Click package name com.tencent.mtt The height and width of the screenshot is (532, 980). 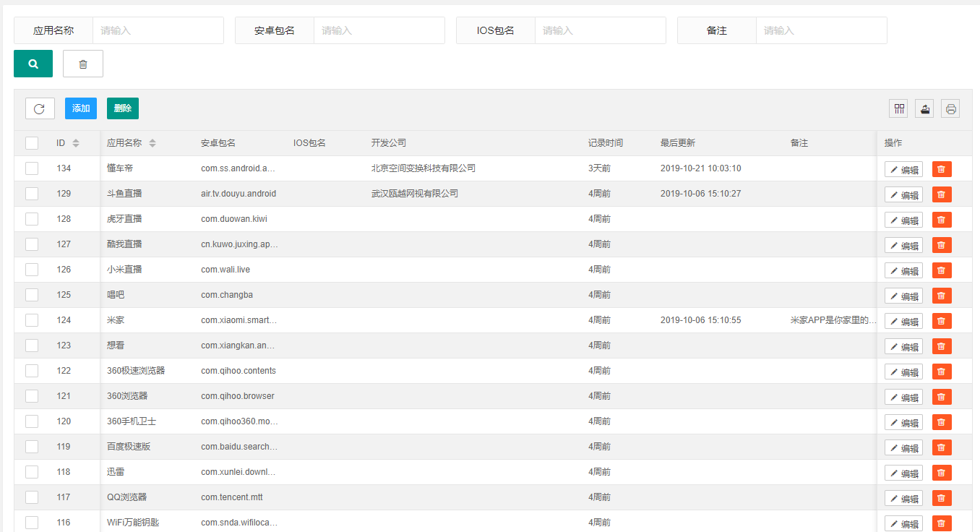[231, 497]
